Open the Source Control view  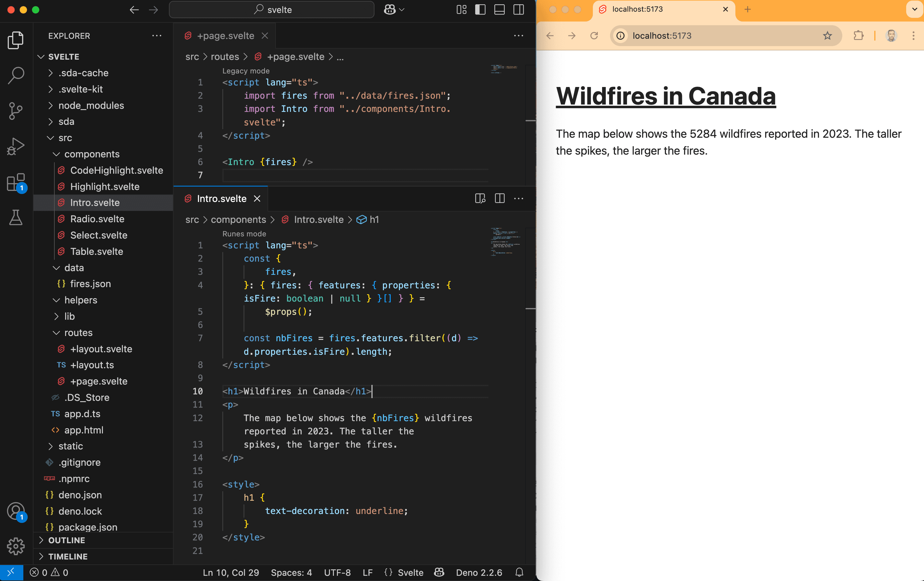tap(16, 111)
